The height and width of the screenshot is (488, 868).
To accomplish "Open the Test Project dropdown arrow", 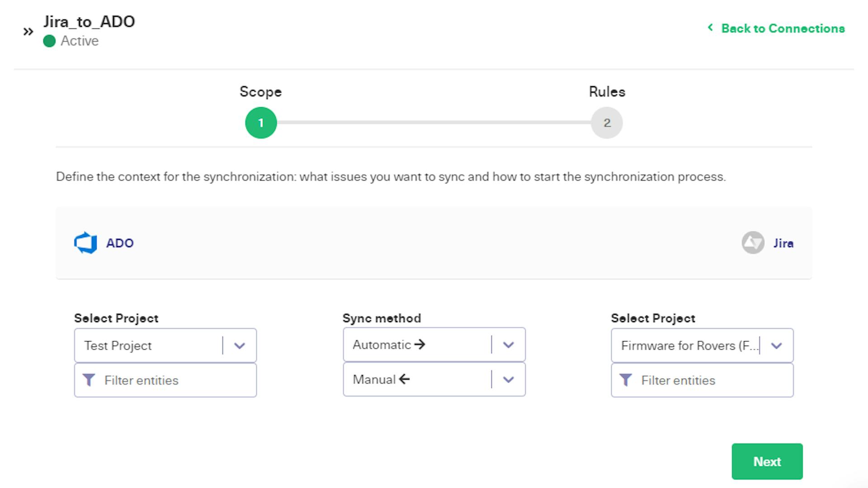I will [x=240, y=346].
